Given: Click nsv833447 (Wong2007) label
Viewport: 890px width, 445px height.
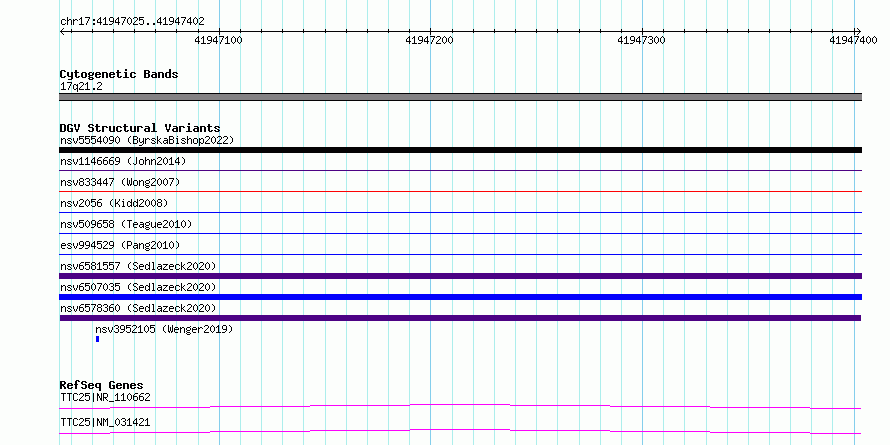Looking at the screenshot, I should pos(120,182).
